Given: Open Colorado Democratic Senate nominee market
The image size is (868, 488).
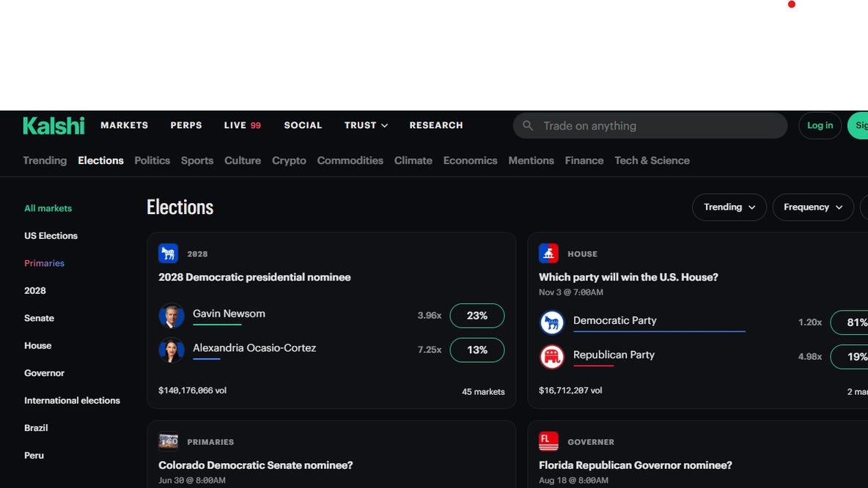Looking at the screenshot, I should pyautogui.click(x=256, y=465).
